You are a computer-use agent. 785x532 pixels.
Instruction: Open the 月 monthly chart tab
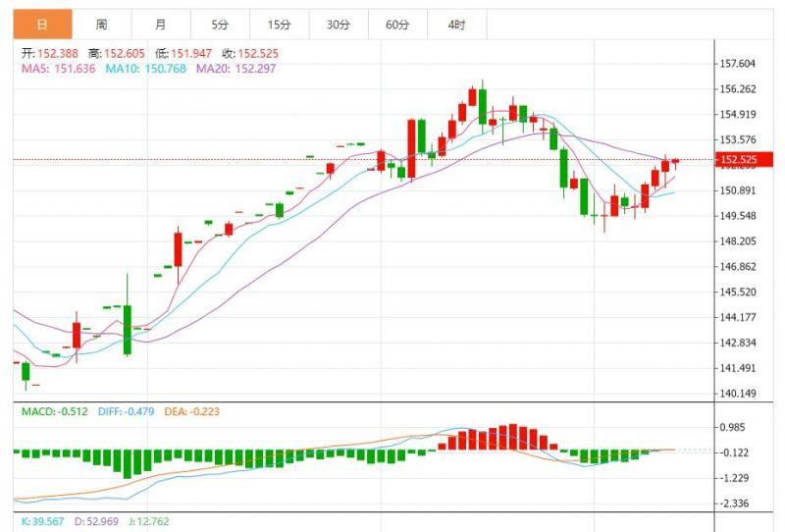160,24
